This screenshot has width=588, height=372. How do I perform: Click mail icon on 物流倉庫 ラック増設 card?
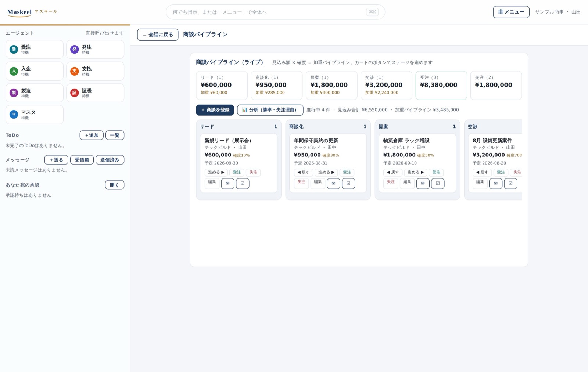click(x=423, y=184)
